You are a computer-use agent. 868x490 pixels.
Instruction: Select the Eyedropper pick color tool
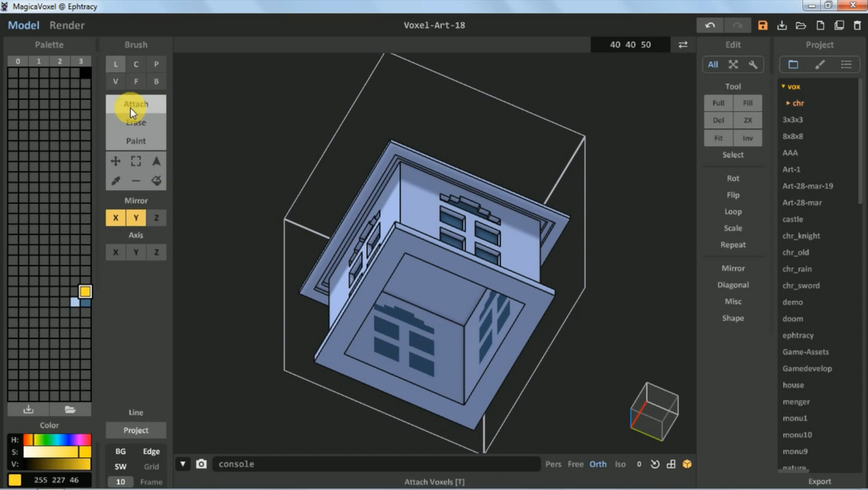coord(115,181)
